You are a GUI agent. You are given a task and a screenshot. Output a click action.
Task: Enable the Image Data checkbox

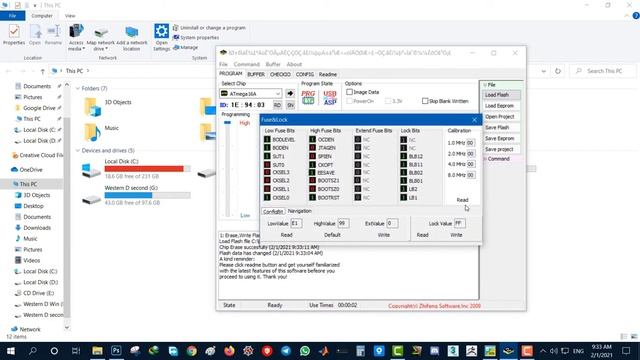click(x=349, y=92)
